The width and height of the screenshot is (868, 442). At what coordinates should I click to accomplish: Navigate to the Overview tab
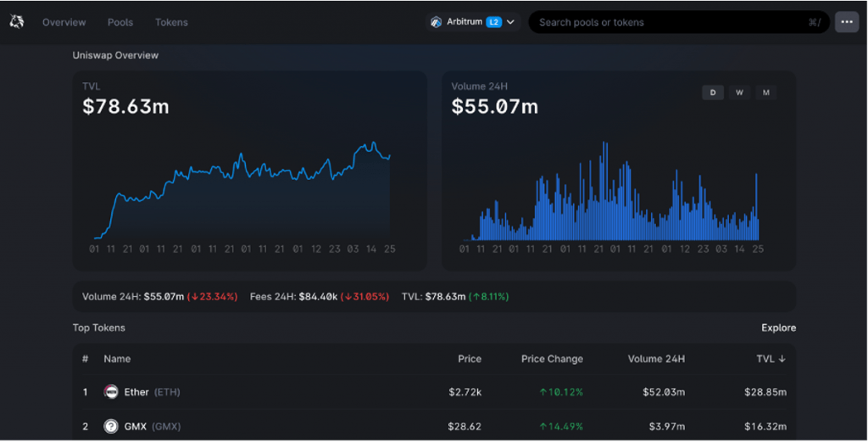pyautogui.click(x=64, y=22)
